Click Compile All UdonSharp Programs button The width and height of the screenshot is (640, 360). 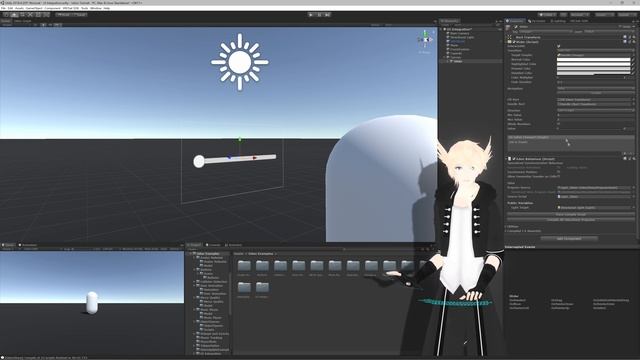[x=571, y=220]
